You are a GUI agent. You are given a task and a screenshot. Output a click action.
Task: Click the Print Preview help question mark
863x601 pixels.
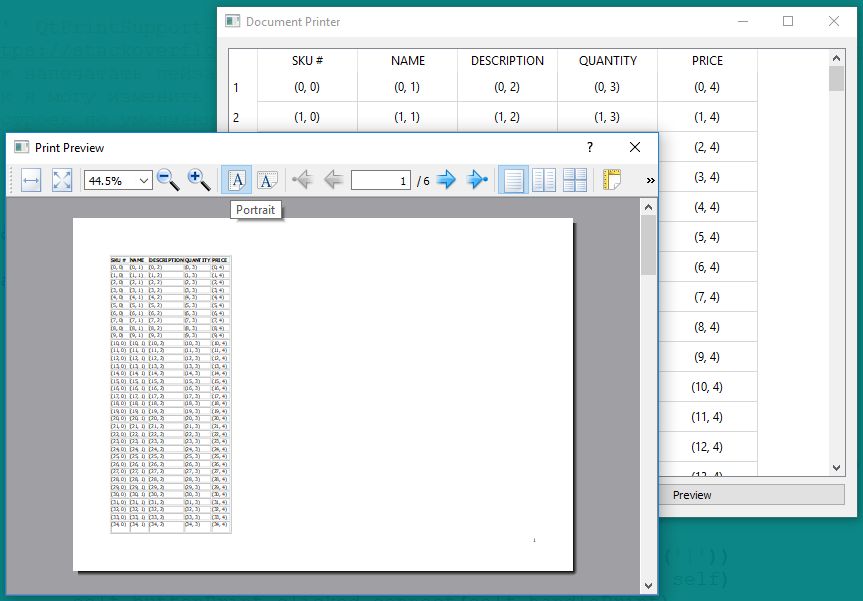coord(590,147)
